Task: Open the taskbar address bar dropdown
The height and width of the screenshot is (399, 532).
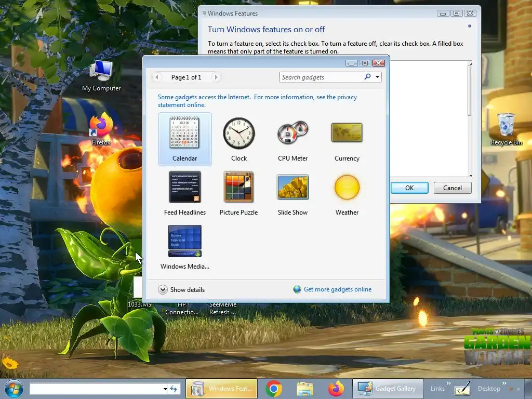Action: (x=165, y=389)
